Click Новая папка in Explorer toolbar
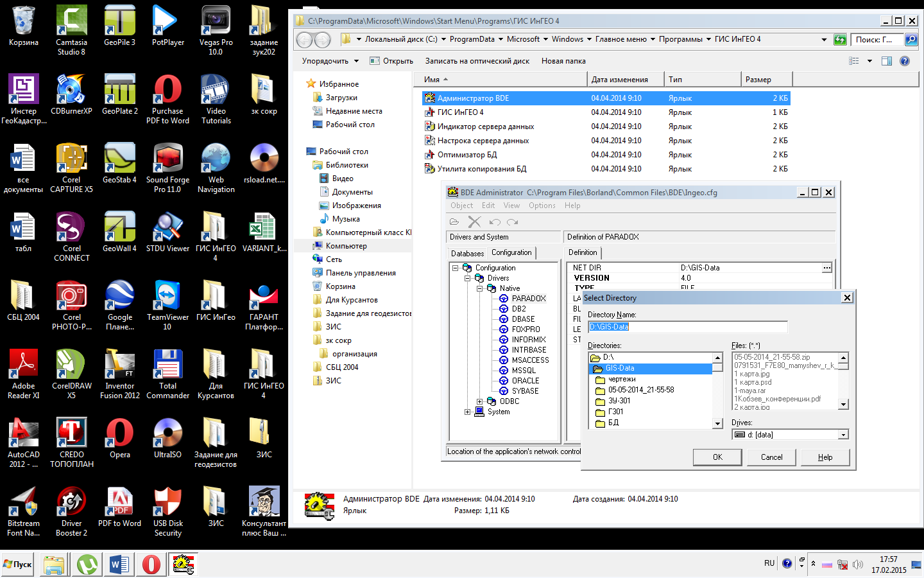The image size is (924, 578). tap(563, 61)
